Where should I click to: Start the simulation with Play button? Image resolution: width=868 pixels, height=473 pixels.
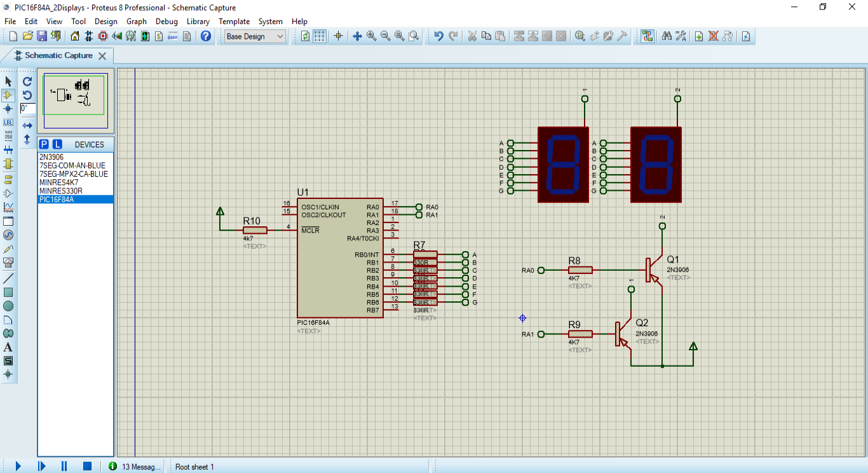(x=18, y=467)
